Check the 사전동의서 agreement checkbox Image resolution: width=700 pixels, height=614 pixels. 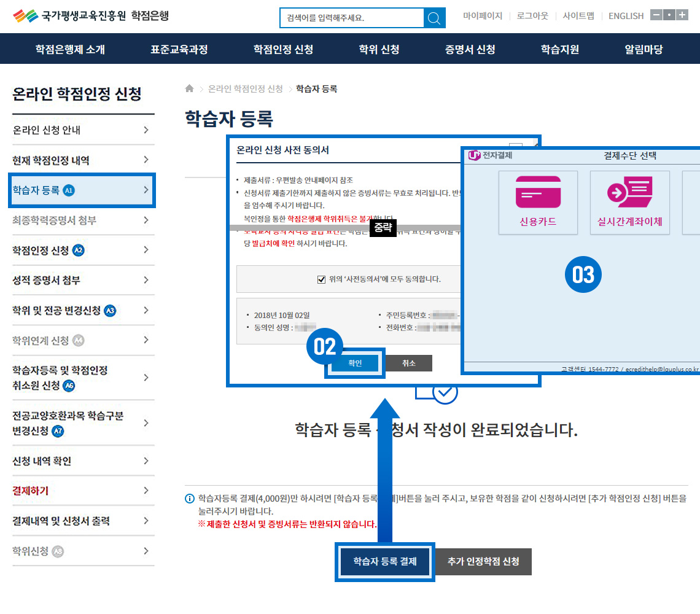tap(321, 279)
